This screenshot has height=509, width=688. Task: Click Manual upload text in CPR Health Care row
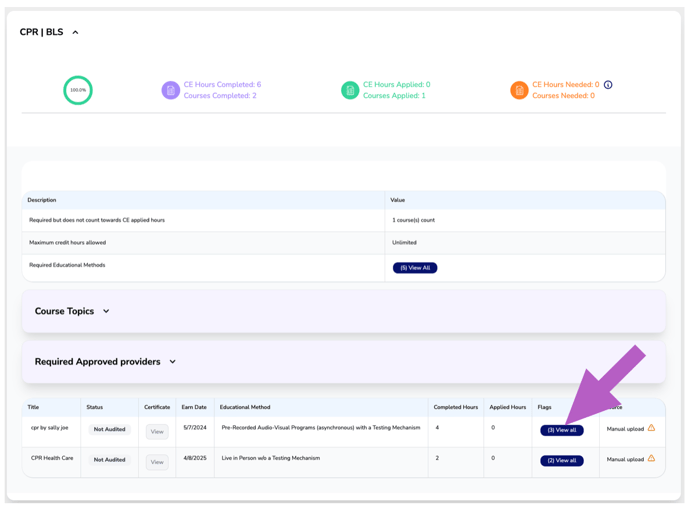(x=625, y=459)
